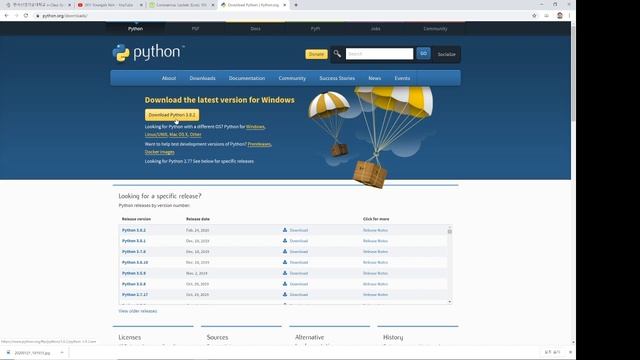Click the browser address bar URL

point(65,16)
